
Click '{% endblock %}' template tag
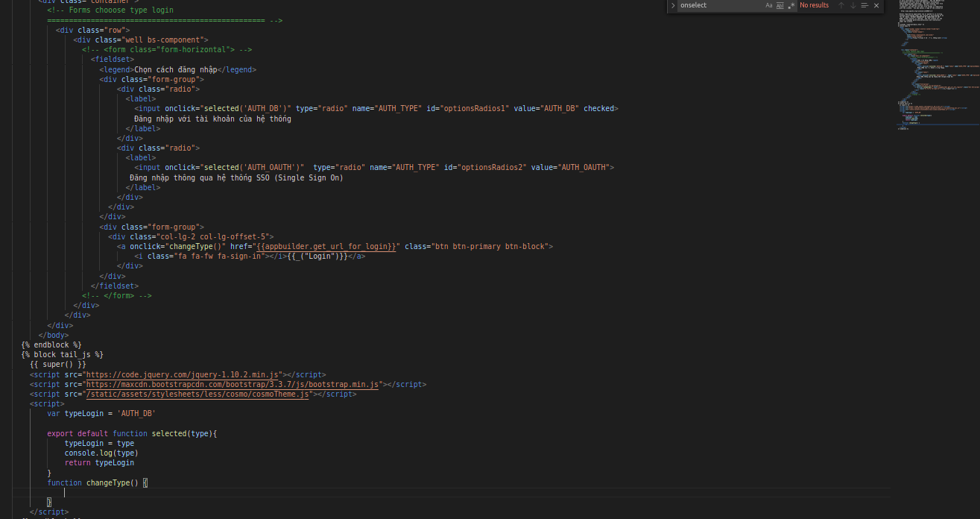51,345
